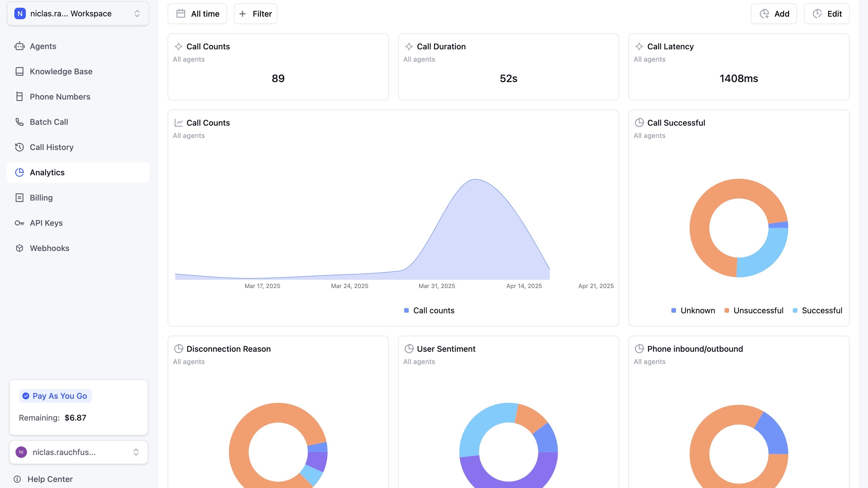Viewport: 868px width, 488px height.
Task: Click the Call History clock icon
Action: point(20,147)
